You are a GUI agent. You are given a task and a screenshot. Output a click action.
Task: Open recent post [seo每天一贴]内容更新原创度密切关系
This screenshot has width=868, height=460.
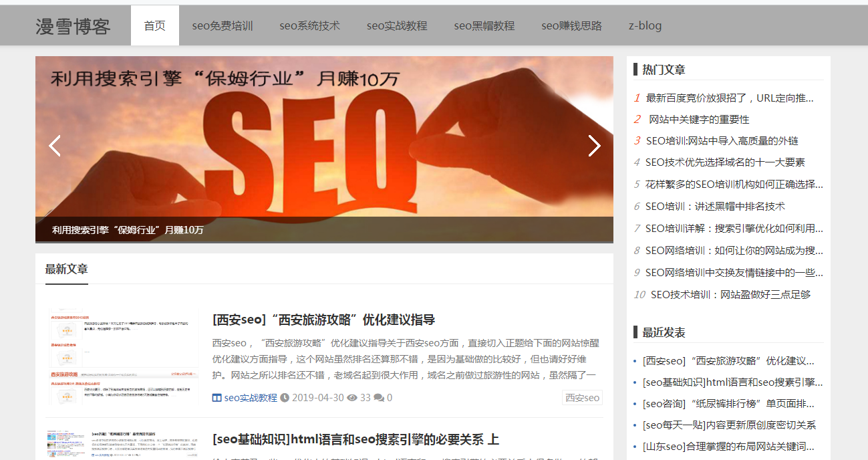pyautogui.click(x=729, y=425)
